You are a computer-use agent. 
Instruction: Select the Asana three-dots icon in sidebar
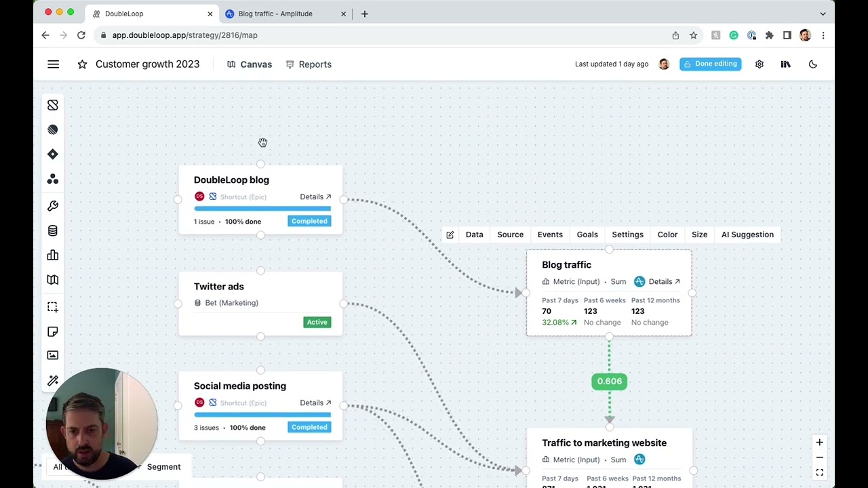click(x=53, y=179)
